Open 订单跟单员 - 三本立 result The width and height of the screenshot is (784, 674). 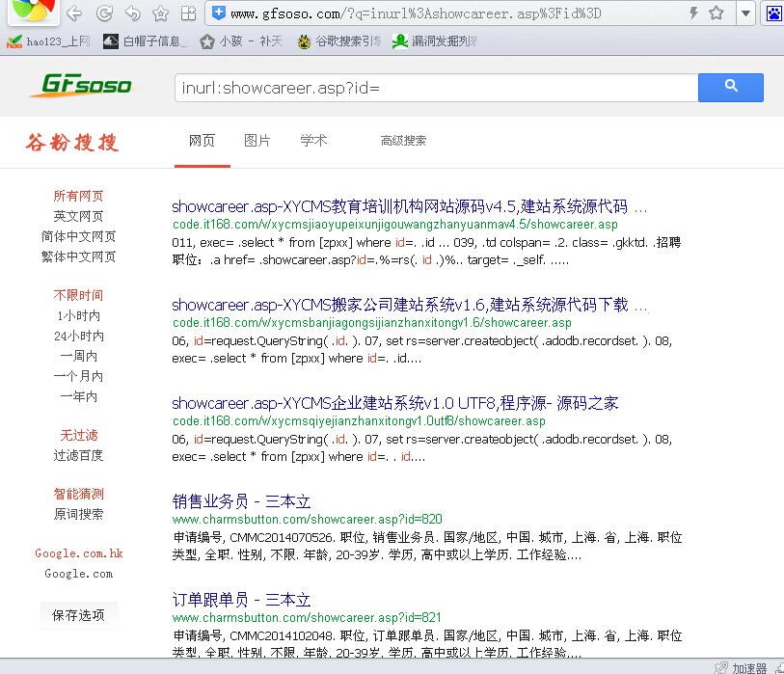pos(241,600)
